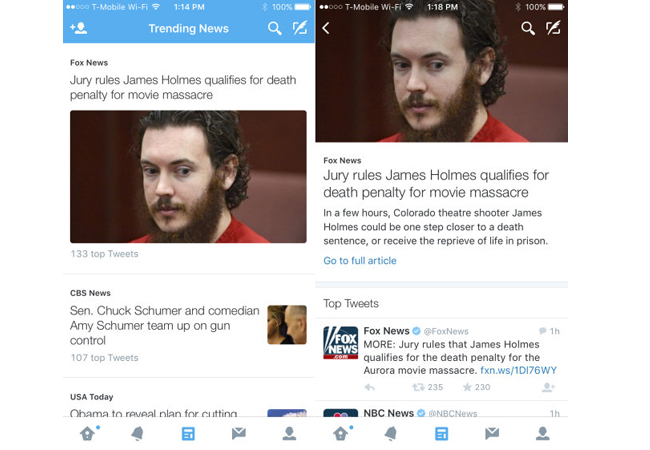This screenshot has height=450, width=650.
Task: Tap the 'Trending News' title
Action: pyautogui.click(x=189, y=28)
